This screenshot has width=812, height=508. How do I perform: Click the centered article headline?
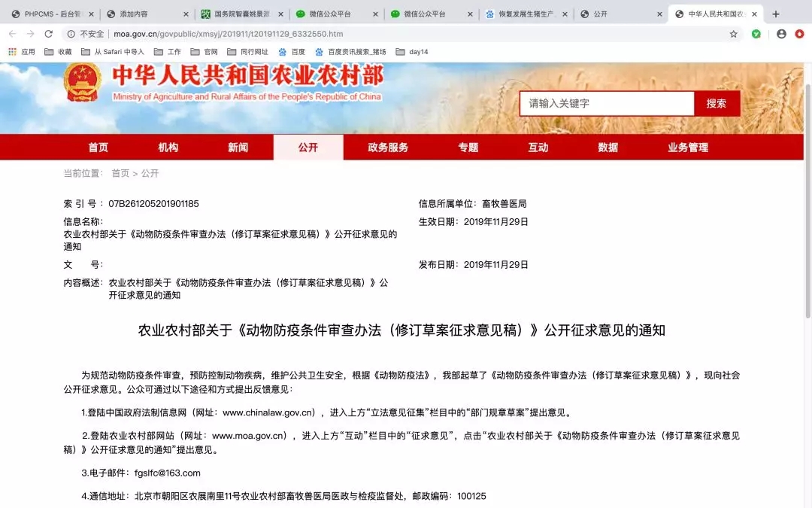pos(401,330)
